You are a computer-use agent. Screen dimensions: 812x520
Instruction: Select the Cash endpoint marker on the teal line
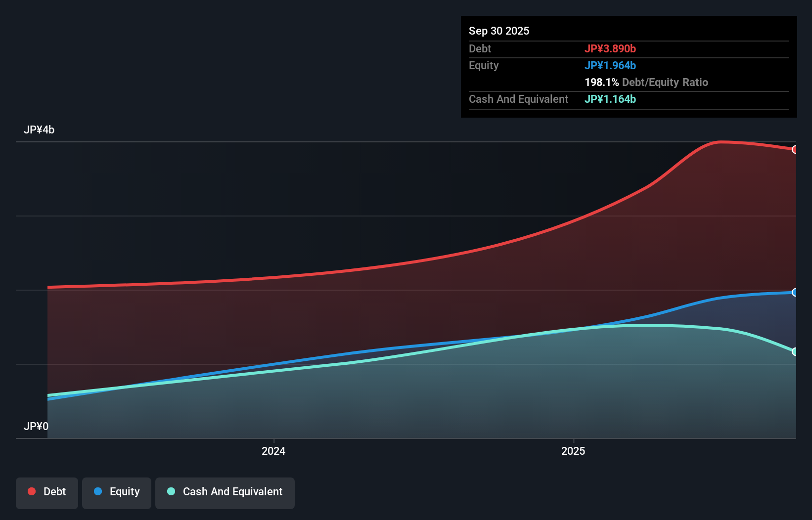pos(795,351)
